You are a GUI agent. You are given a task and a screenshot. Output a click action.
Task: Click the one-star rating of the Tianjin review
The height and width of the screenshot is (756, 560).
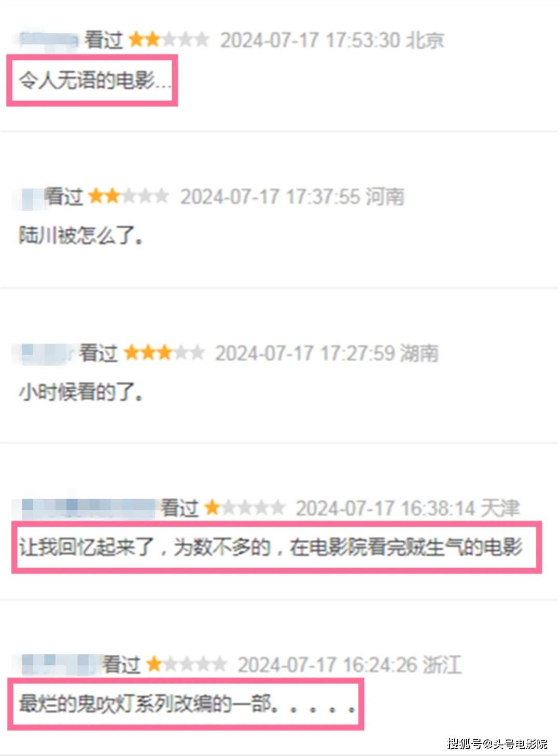(x=245, y=507)
